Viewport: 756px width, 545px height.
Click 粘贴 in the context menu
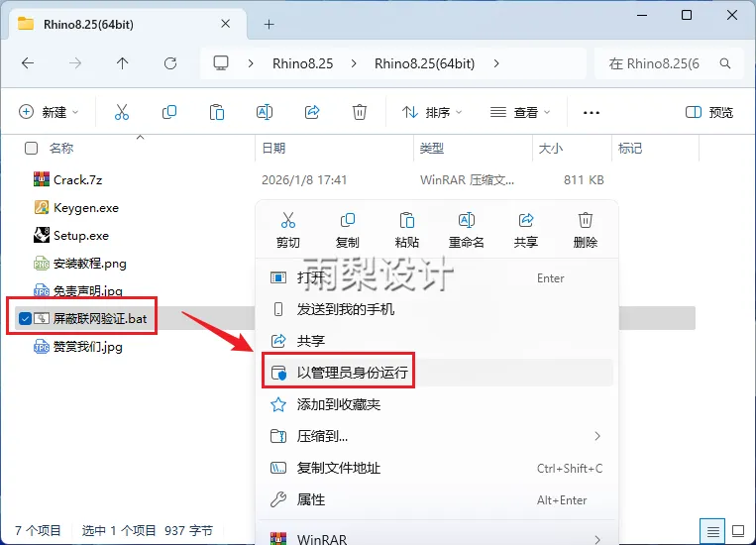[x=406, y=231]
